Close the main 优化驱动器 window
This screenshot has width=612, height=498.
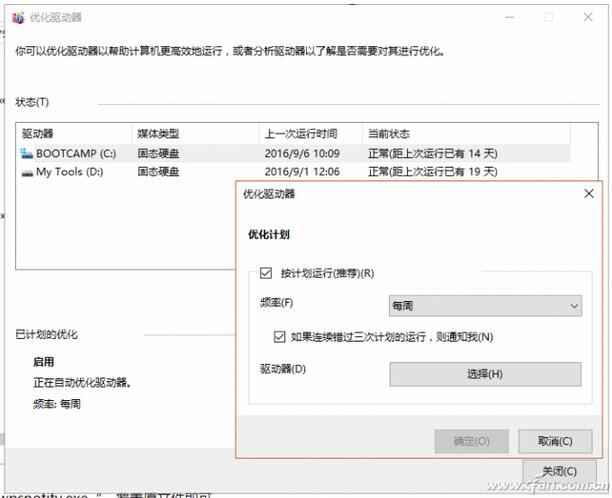(x=588, y=17)
